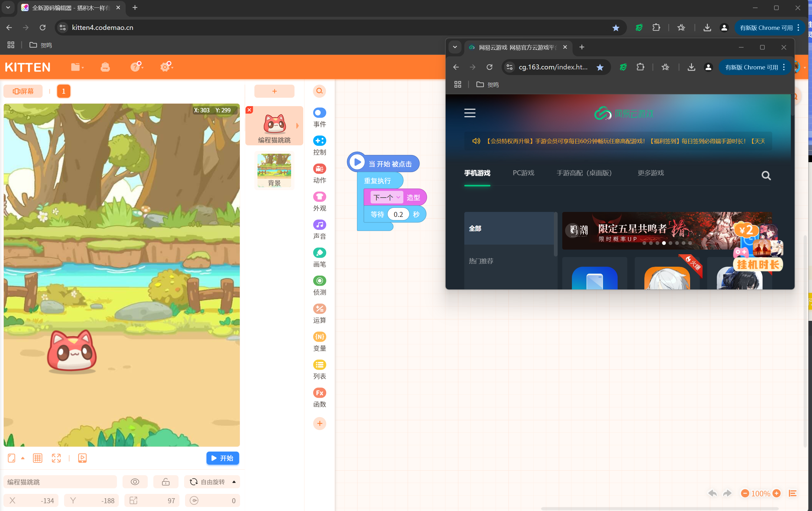Open the 函数 (Functions) block category

click(x=319, y=398)
